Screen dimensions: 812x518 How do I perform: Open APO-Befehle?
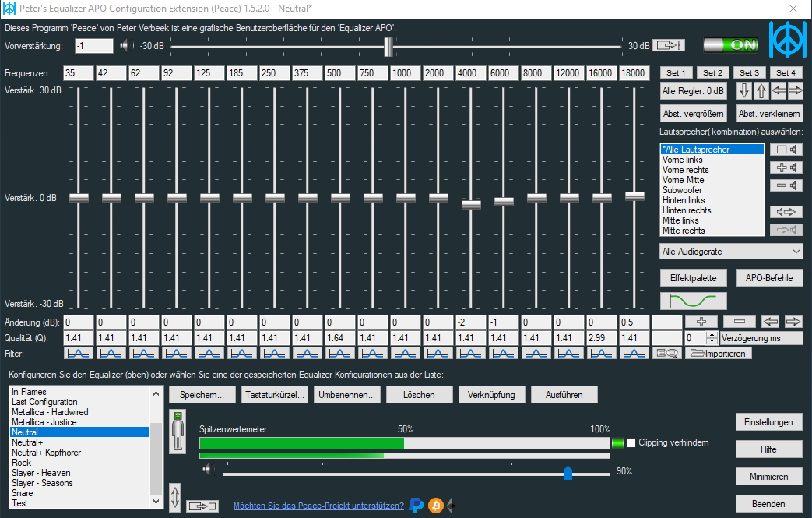769,277
